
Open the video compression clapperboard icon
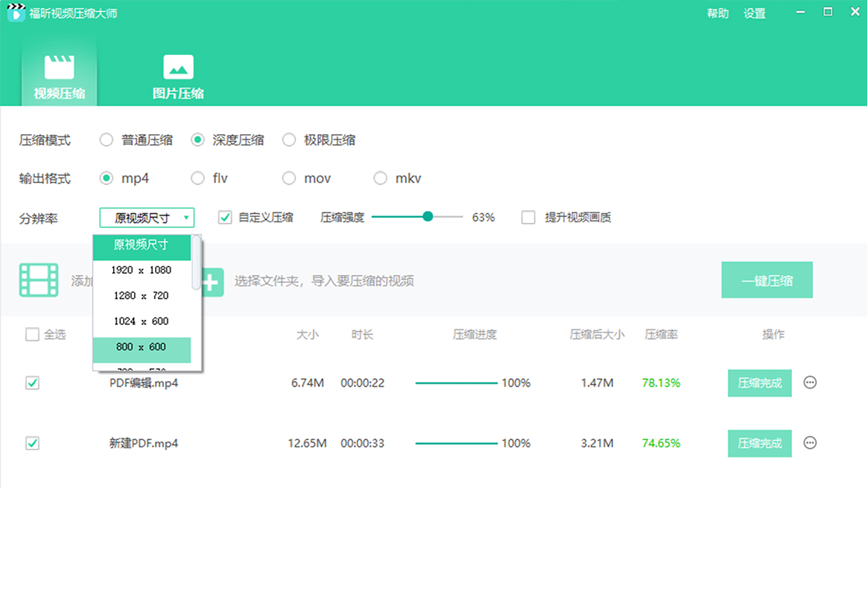click(59, 67)
